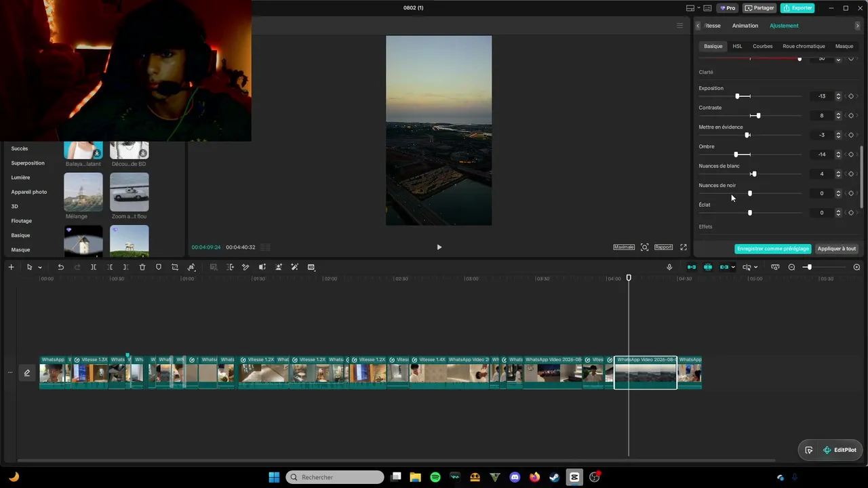The width and height of the screenshot is (868, 488).
Task: Toggle Ombre keyframe diamond
Action: point(851,155)
